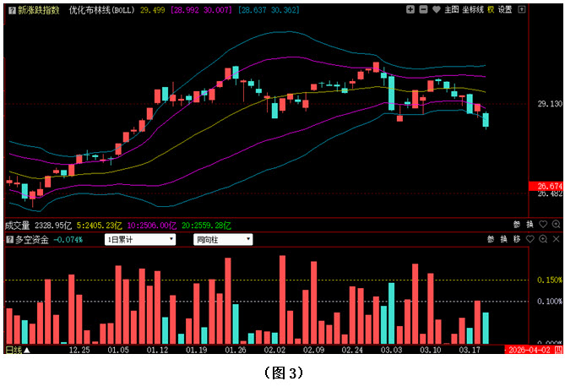This screenshot has height=392, width=565.
Task: Click the magnifier icon in 多空资金 row
Action: 544,239
